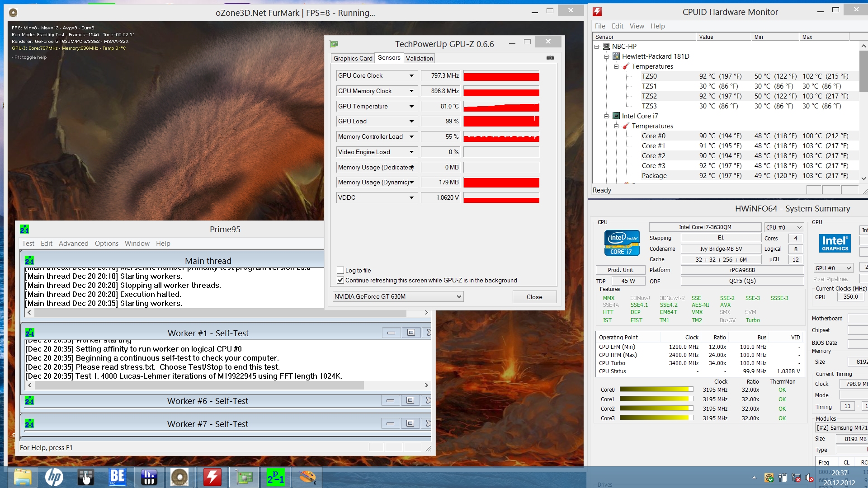Collapse the Hewlett-Packard 181D node
The width and height of the screenshot is (868, 488).
coord(607,56)
